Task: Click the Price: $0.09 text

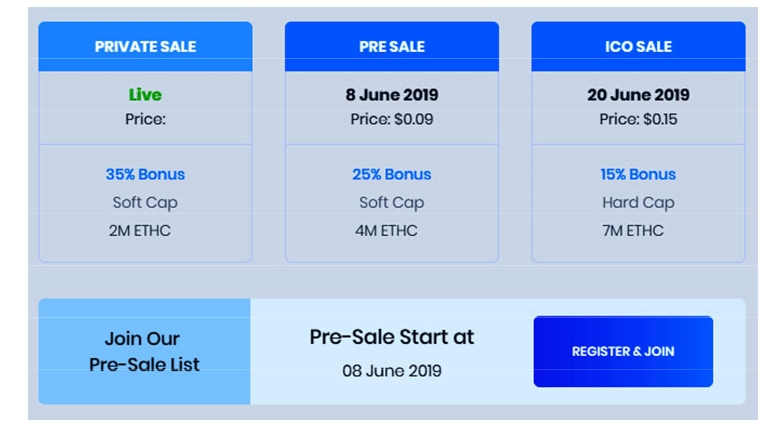Action: click(x=392, y=119)
